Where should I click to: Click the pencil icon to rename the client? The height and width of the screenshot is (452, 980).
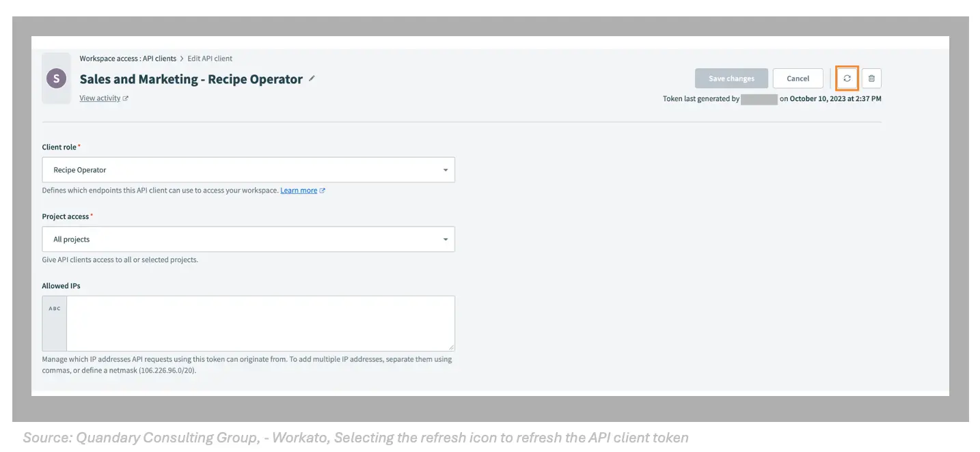click(x=312, y=79)
